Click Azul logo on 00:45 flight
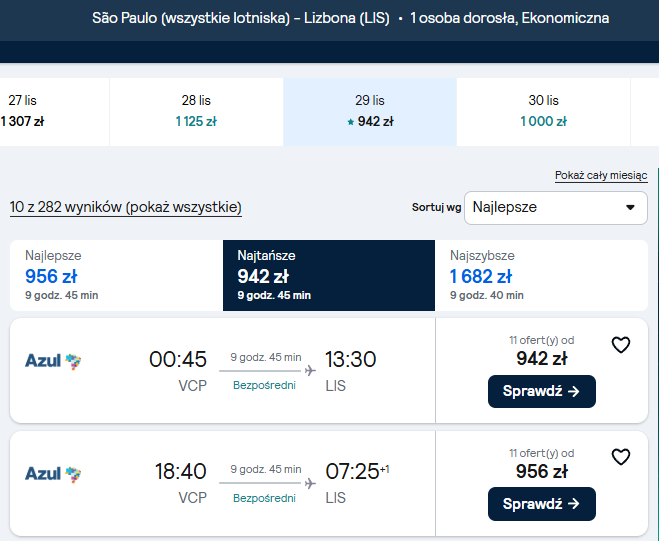659x541 pixels. pos(53,361)
